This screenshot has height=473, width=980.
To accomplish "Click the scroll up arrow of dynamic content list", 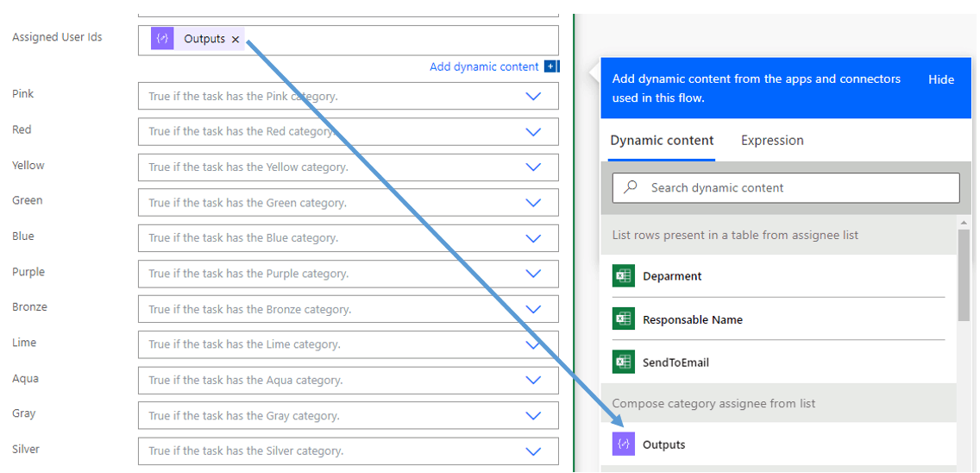I will tap(963, 222).
